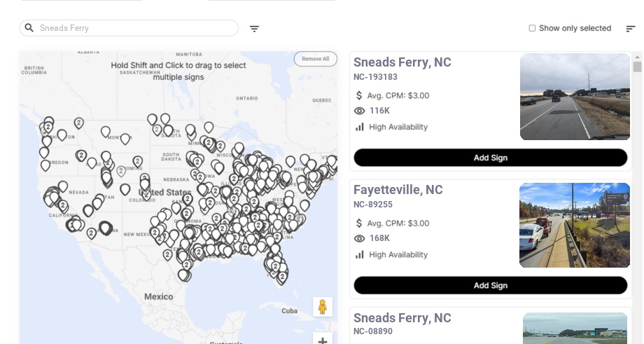Open the Sneads Ferry NC-193183 highway photo
The height and width of the screenshot is (344, 644).
point(575,97)
